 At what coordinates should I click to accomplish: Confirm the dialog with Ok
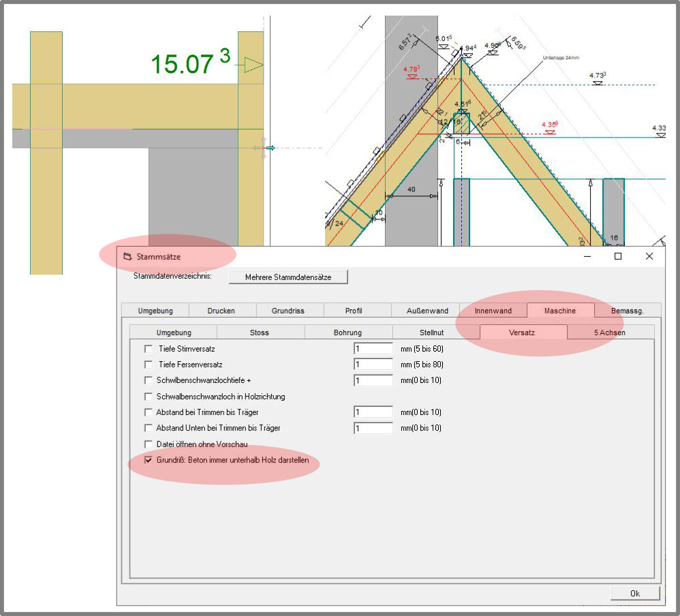[x=634, y=594]
